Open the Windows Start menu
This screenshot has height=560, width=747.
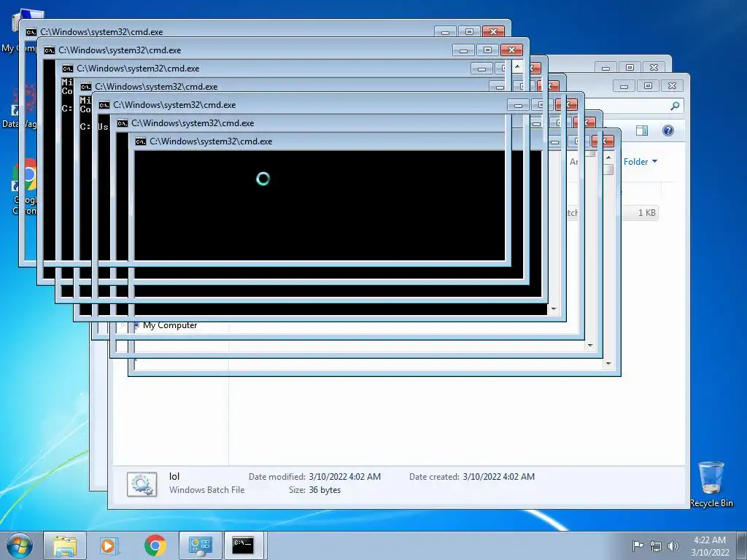pos(19,545)
